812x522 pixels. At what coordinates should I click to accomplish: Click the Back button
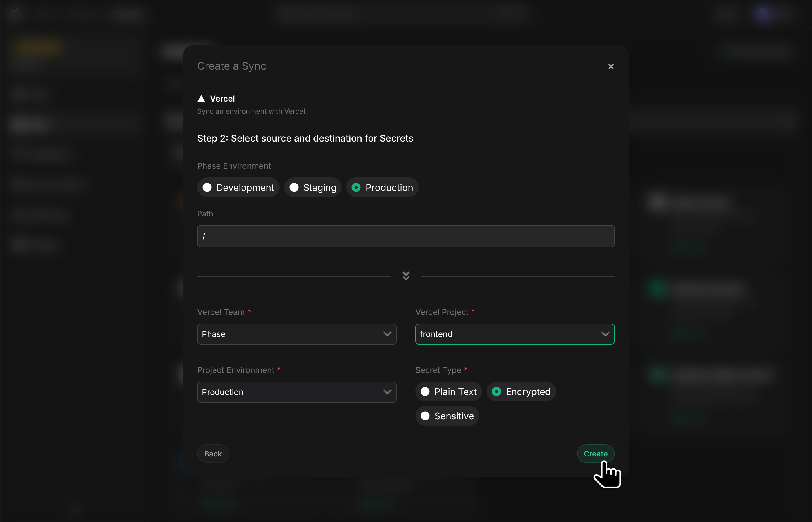[213, 454]
